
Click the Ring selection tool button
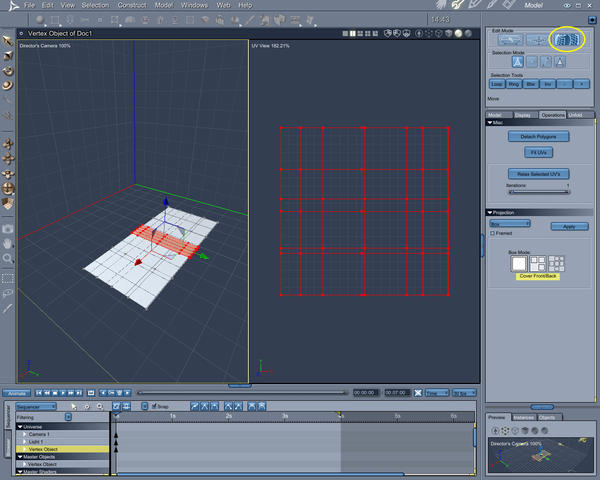[514, 84]
